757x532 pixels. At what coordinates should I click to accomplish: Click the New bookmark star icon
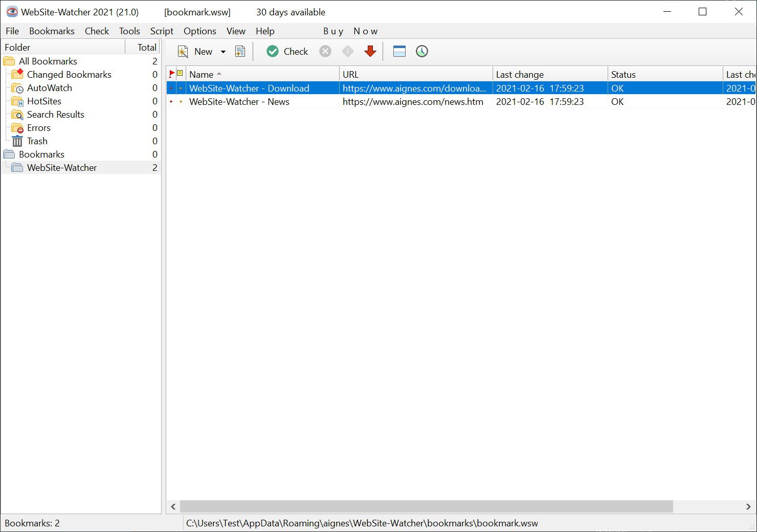183,51
